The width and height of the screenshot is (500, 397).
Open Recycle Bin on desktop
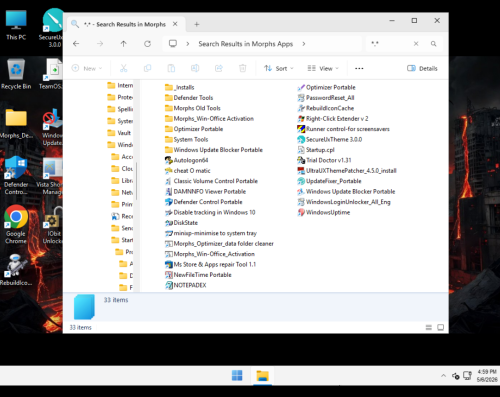(16, 74)
